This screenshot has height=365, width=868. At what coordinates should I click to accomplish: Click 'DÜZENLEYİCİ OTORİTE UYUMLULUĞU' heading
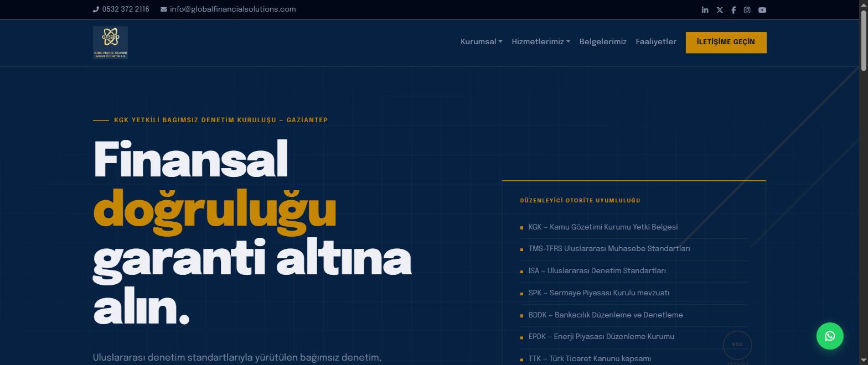[580, 201]
